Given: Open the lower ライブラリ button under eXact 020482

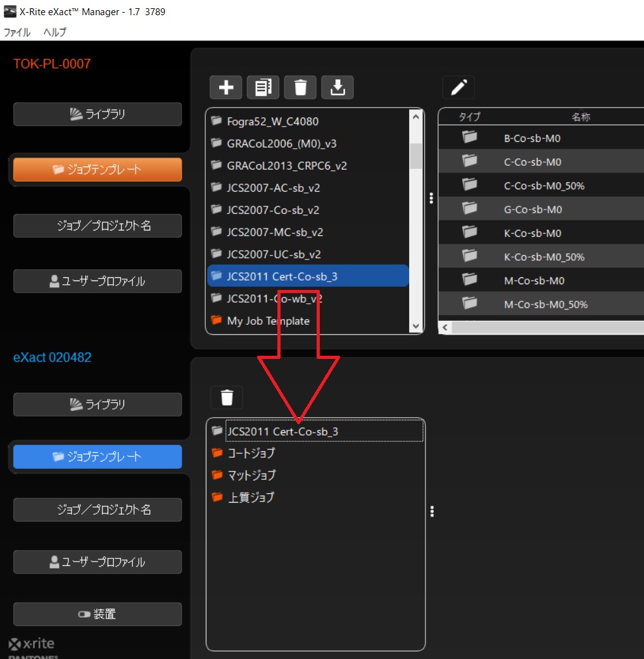Looking at the screenshot, I should 98,405.
